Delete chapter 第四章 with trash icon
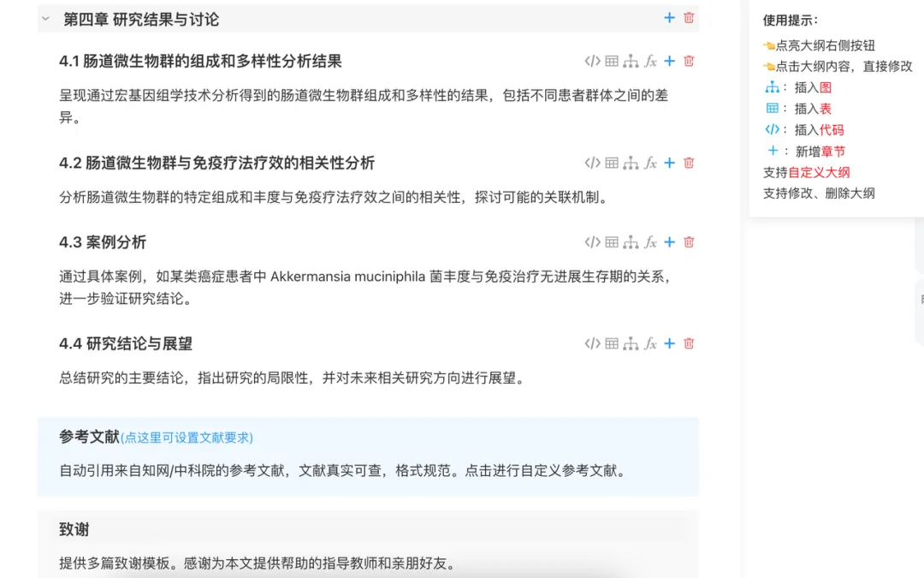This screenshot has width=924, height=578. (689, 18)
